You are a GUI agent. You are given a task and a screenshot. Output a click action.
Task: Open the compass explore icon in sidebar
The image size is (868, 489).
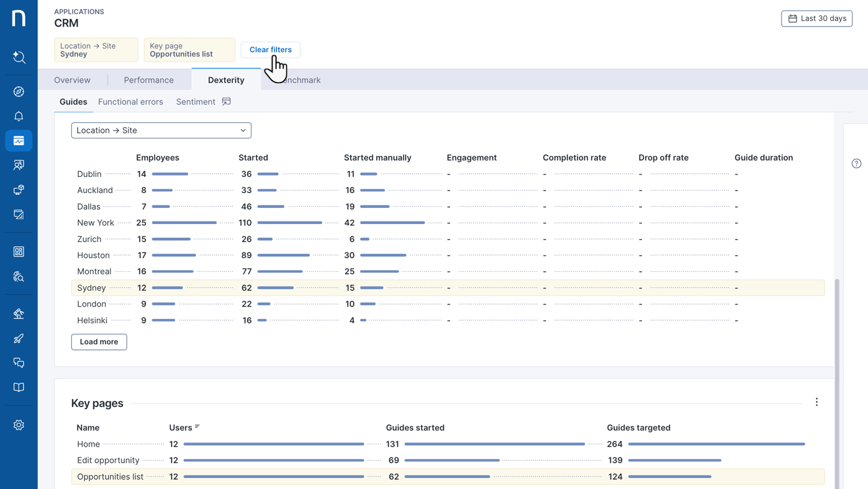[19, 92]
